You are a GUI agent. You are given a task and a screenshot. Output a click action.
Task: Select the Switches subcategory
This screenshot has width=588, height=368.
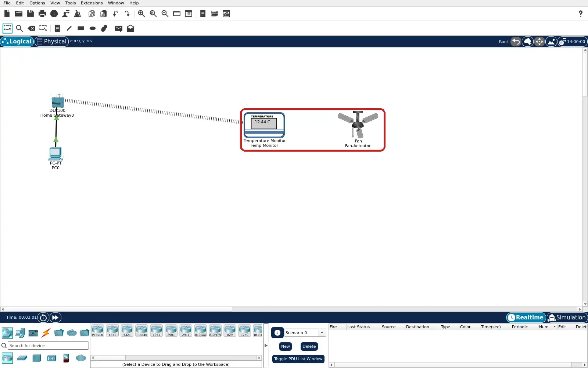point(22,358)
